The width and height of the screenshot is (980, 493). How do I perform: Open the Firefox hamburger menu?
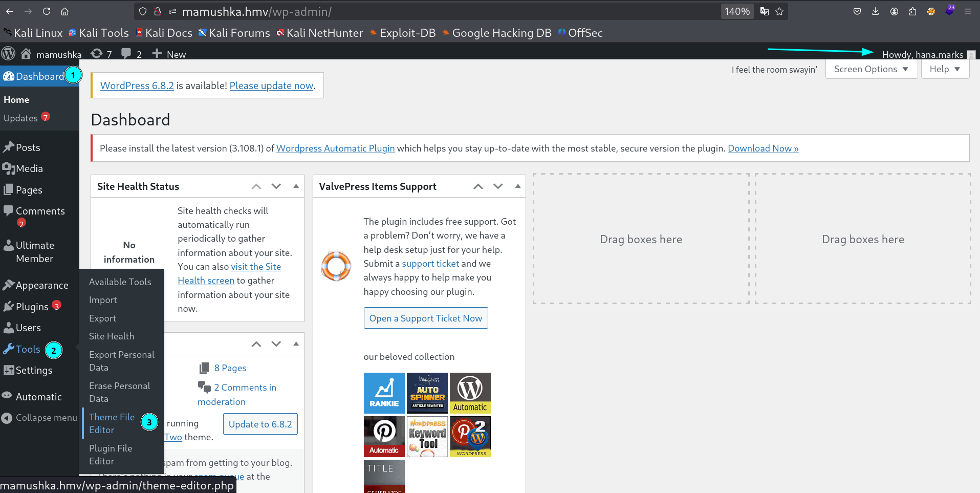(968, 11)
